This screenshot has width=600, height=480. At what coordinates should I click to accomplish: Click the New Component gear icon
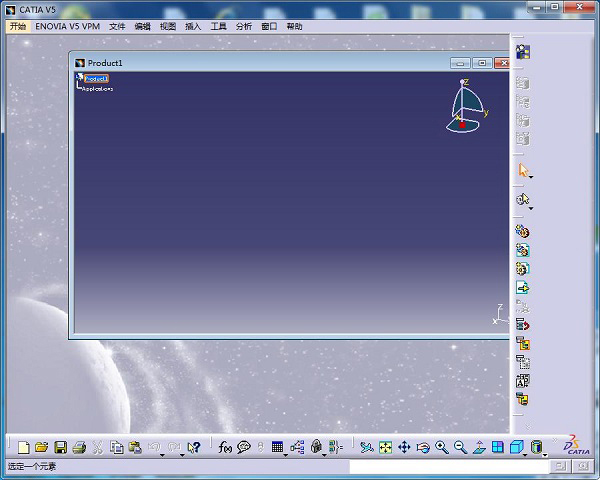click(x=522, y=231)
